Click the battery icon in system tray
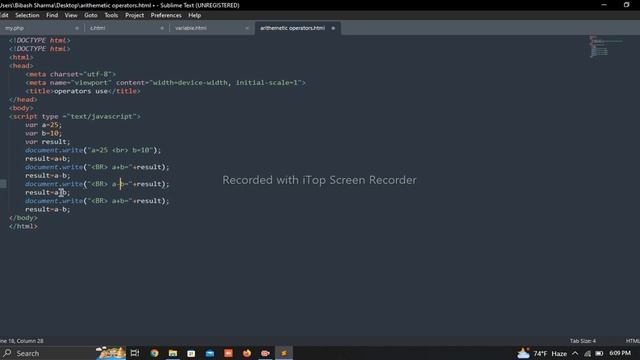Viewport: 640px width, 360px height. (599, 353)
